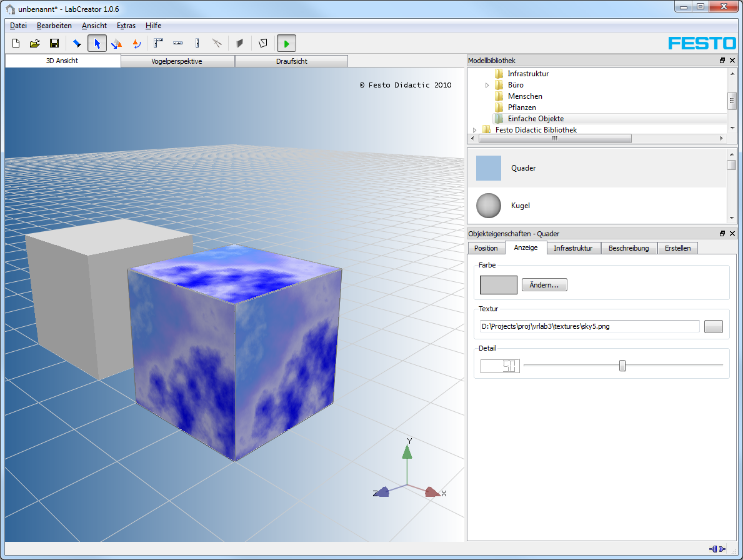This screenshot has height=560, width=743.
Task: Open the Bearbeiten menu
Action: (x=54, y=26)
